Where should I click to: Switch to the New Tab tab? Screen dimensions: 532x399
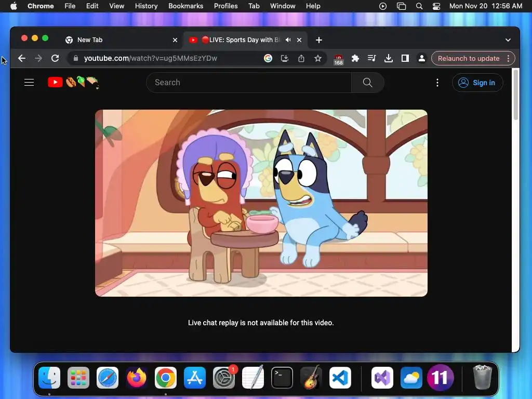click(119, 40)
